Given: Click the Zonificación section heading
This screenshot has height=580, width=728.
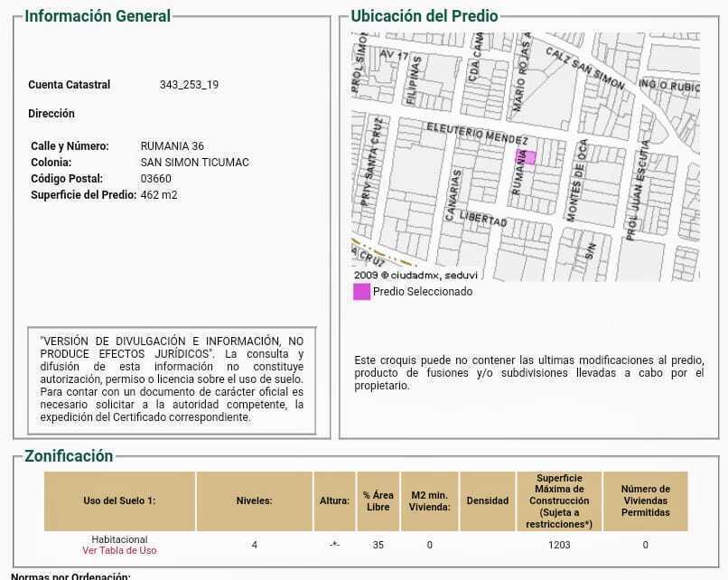Looking at the screenshot, I should [x=69, y=456].
